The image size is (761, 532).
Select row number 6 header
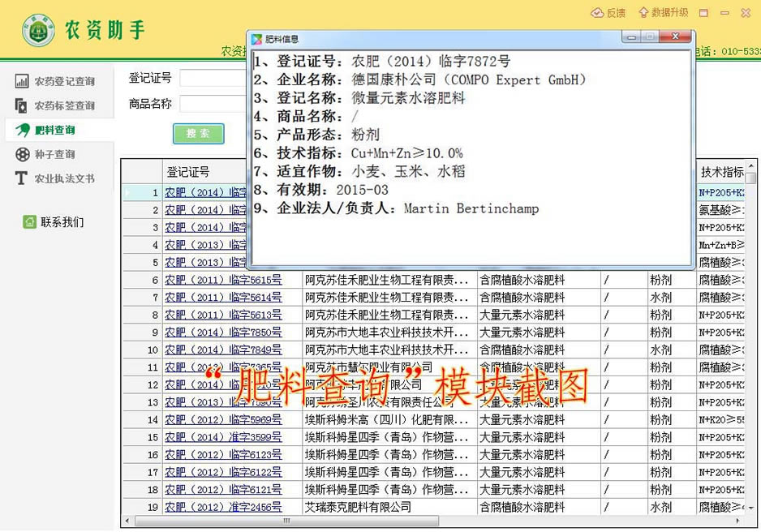click(x=142, y=280)
